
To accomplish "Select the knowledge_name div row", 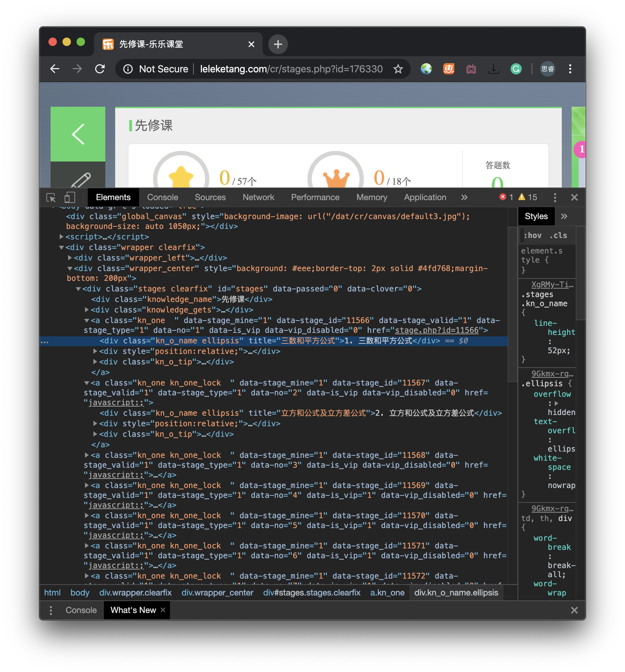I will (x=274, y=299).
